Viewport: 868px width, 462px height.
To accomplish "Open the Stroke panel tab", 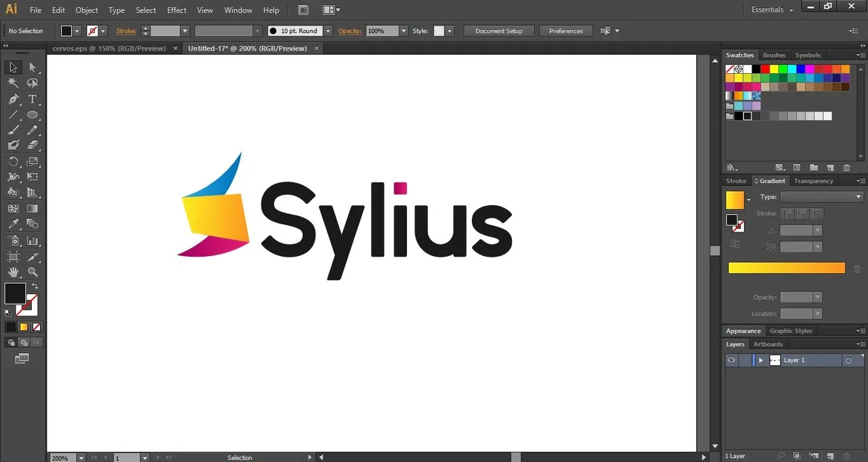I will coord(736,181).
